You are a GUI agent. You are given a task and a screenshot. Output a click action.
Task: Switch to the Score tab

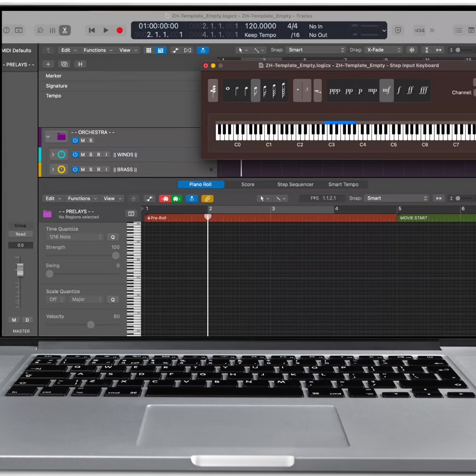point(248,184)
